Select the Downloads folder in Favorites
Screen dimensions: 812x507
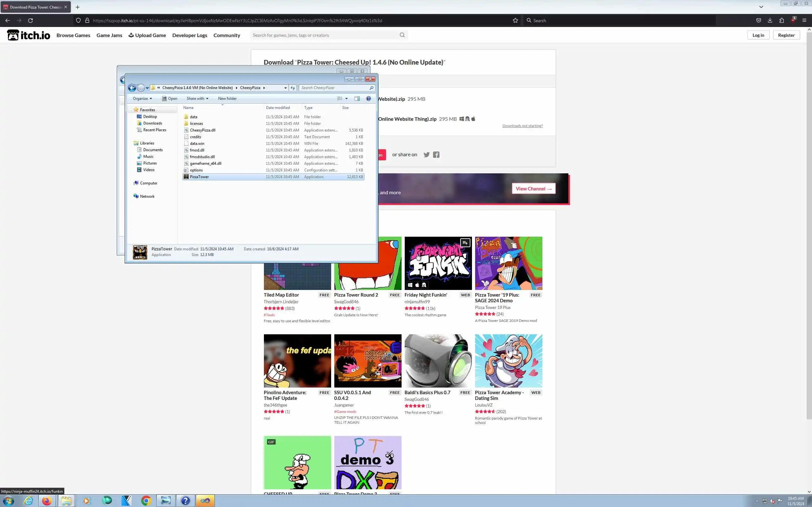pos(152,123)
